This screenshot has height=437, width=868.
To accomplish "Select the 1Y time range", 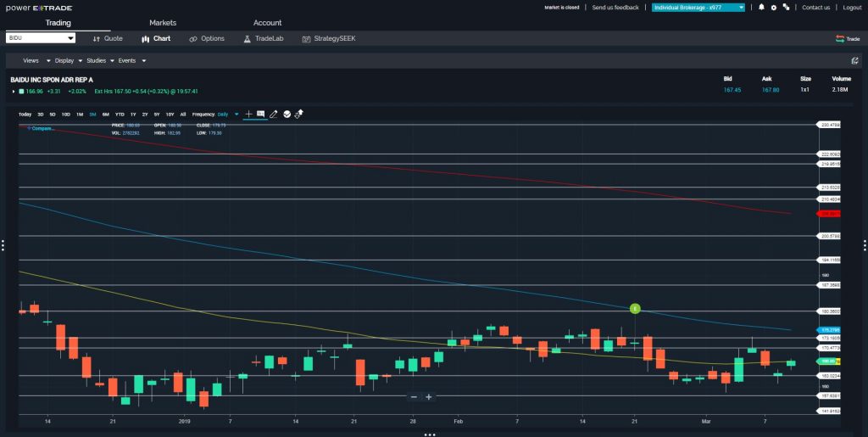I will 133,114.
